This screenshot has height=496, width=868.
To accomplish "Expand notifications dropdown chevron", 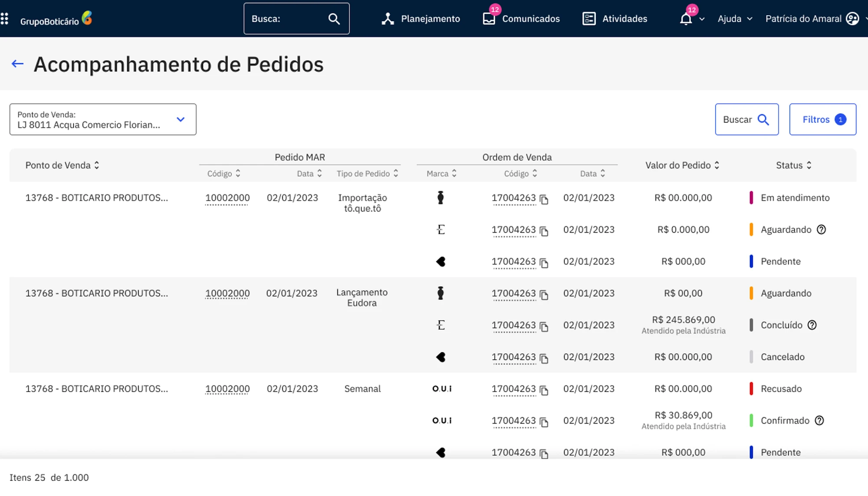I will pyautogui.click(x=702, y=19).
